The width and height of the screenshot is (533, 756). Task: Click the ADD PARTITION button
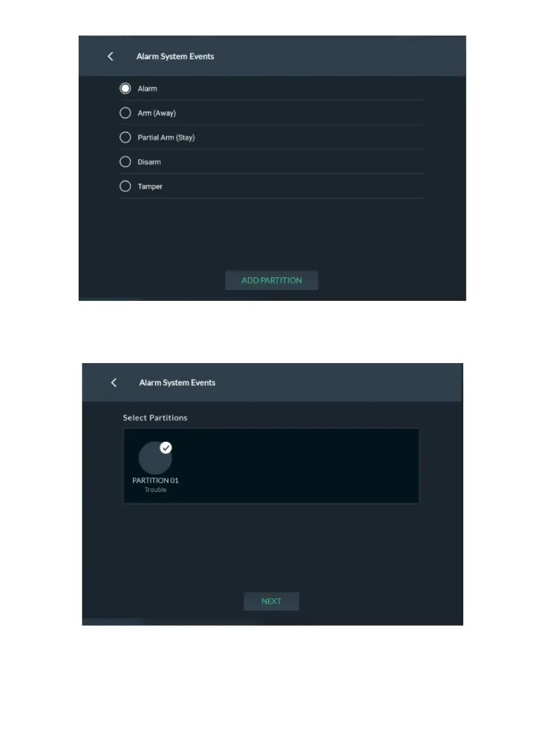272,280
